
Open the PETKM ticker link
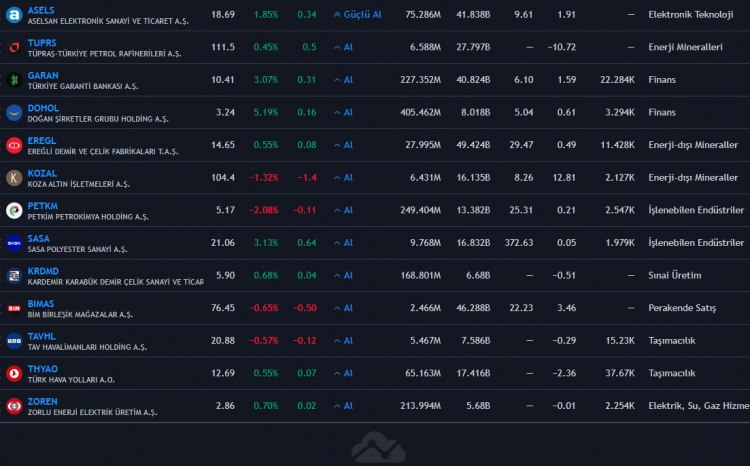[x=43, y=206]
